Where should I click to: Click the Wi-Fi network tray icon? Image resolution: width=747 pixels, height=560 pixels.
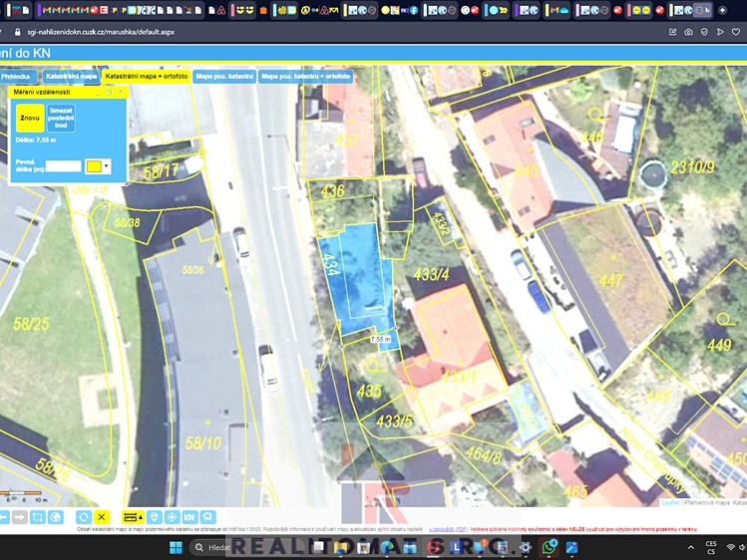pos(730,548)
